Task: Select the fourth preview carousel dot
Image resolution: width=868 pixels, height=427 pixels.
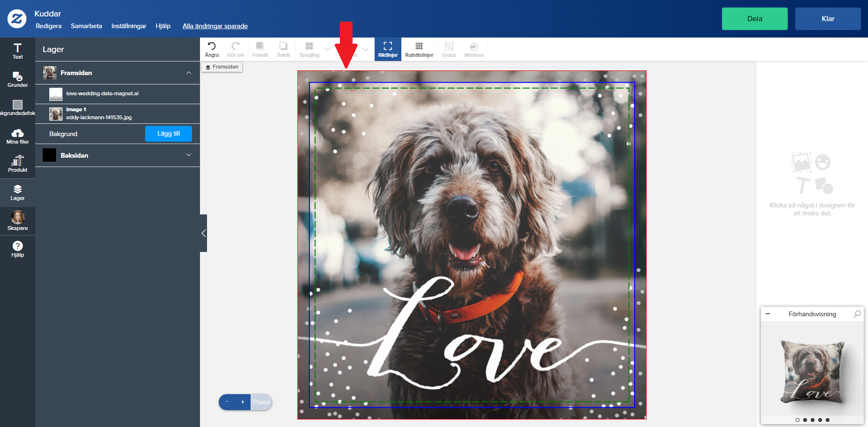Action: (820, 420)
